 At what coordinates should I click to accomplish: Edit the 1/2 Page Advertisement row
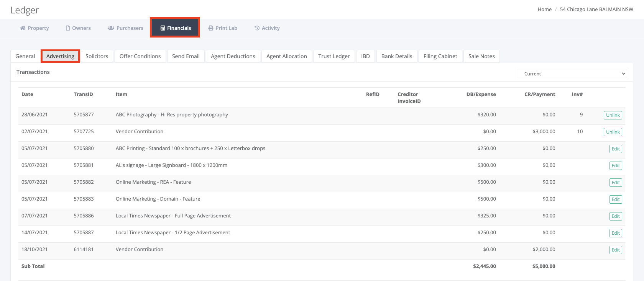pyautogui.click(x=616, y=233)
